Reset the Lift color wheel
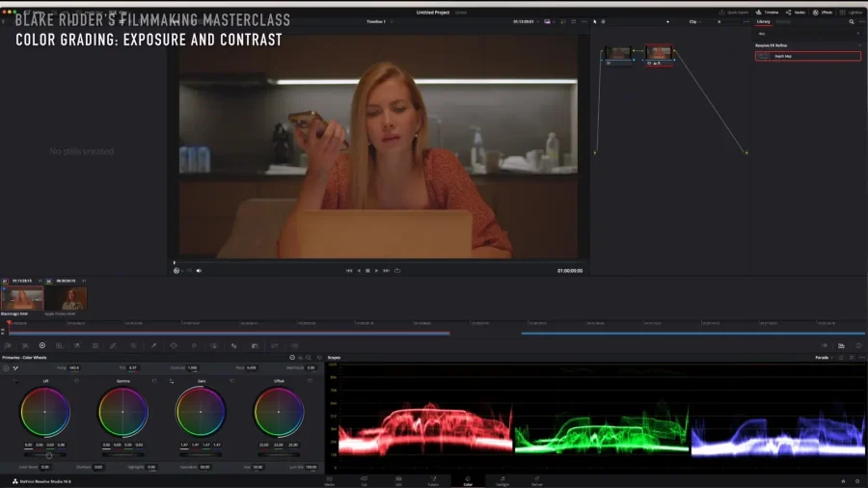This screenshot has height=488, width=868. (x=76, y=381)
